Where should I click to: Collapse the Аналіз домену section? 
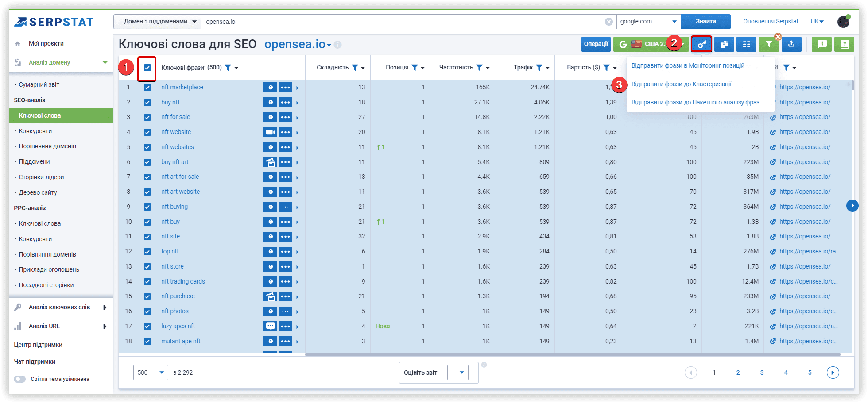tap(105, 62)
